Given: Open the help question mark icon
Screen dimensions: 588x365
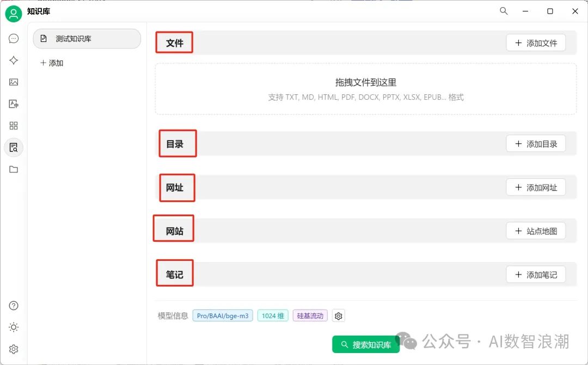Looking at the screenshot, I should [14, 306].
